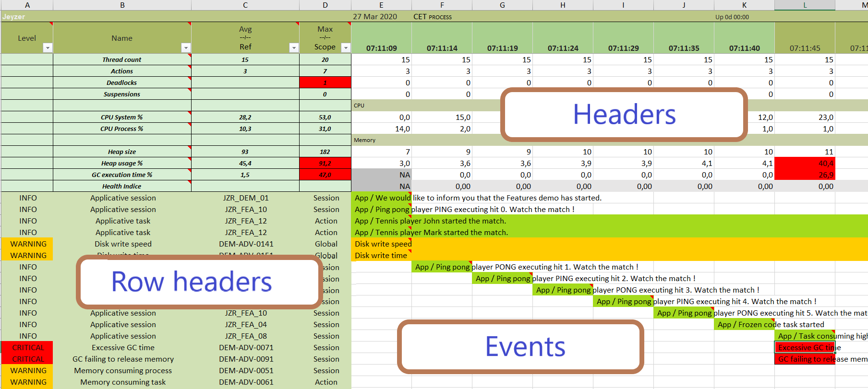
Task: Open the Scope column filter dropdown
Action: [345, 48]
